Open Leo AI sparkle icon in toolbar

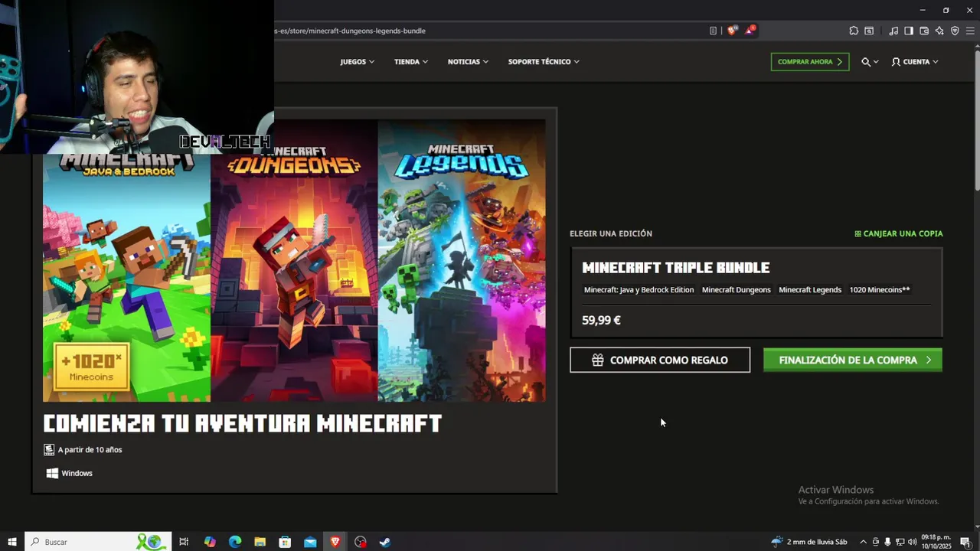click(939, 31)
